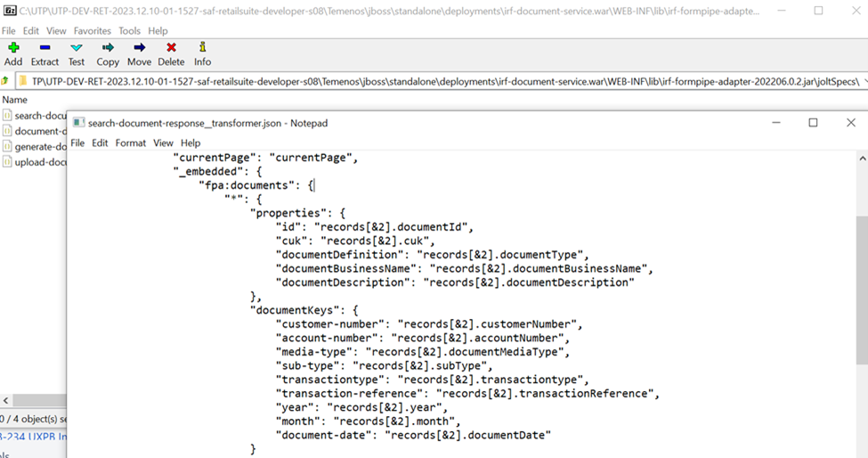Open the 7-Zip View menu
Image resolution: width=868 pixels, height=458 pixels.
(x=56, y=31)
